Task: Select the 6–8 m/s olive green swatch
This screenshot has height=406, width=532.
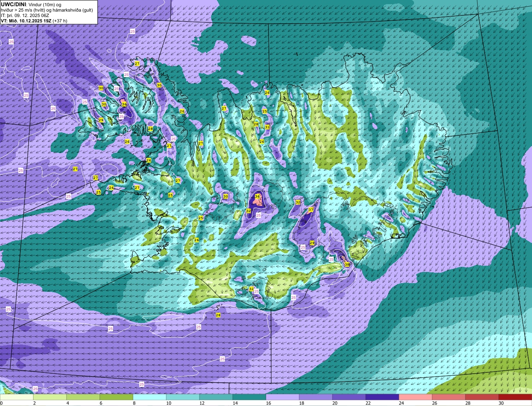Action: 116,397
